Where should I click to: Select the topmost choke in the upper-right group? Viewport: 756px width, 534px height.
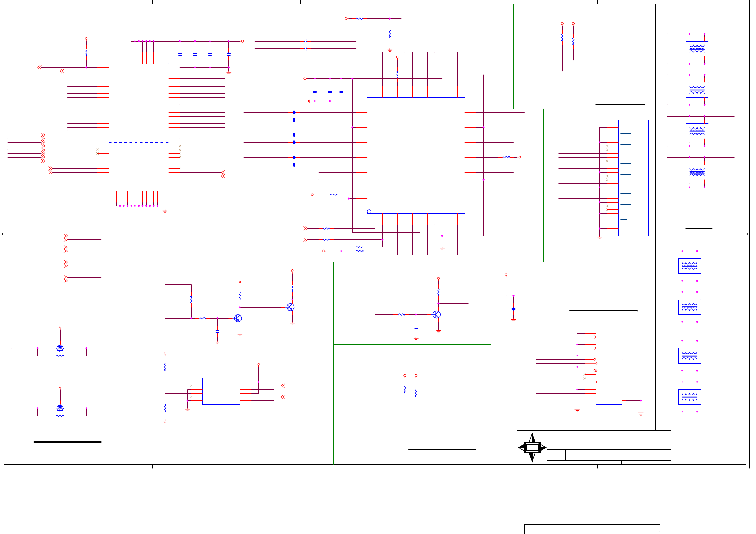(x=697, y=49)
